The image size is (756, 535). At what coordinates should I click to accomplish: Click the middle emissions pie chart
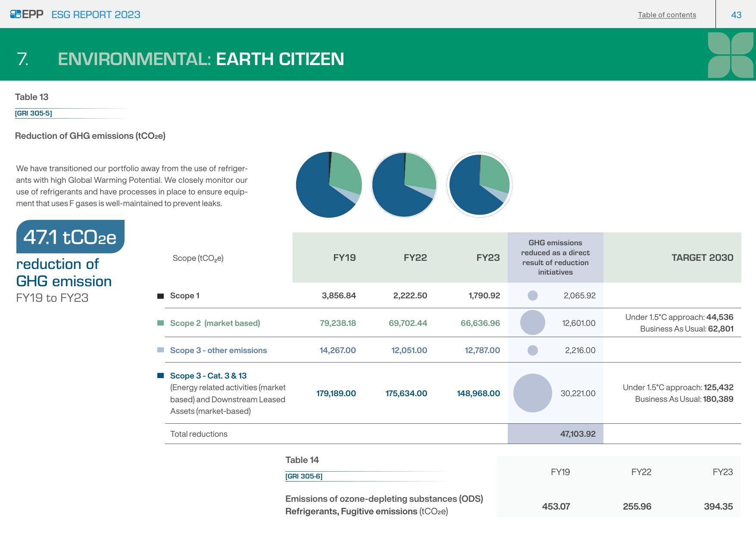pyautogui.click(x=404, y=185)
